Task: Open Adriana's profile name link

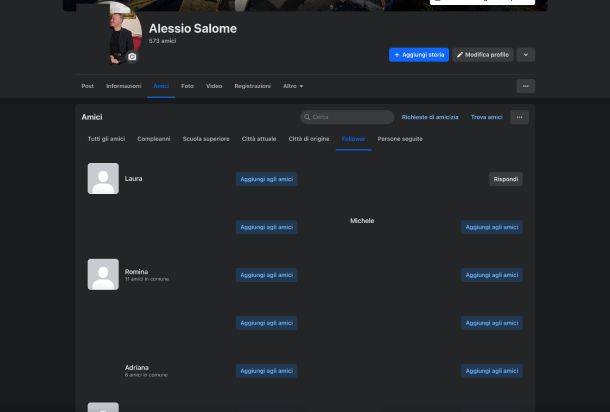Action: pos(137,367)
